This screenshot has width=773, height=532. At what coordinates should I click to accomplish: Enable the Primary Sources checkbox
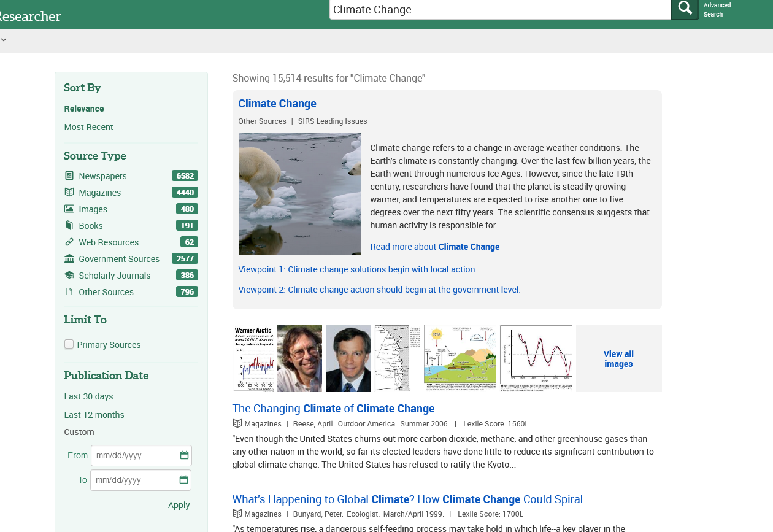pyautogui.click(x=69, y=344)
